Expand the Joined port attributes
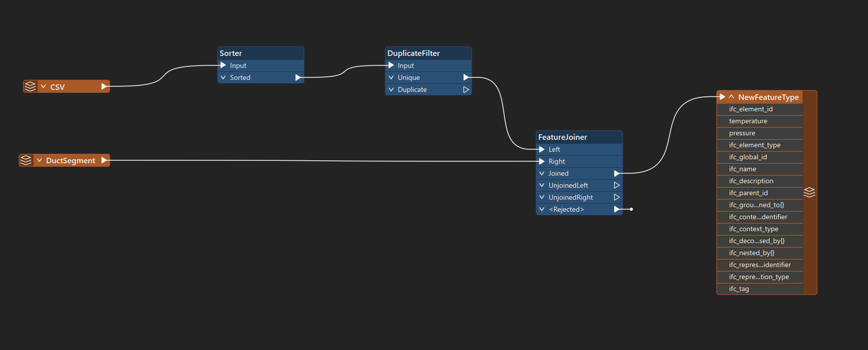Image resolution: width=868 pixels, height=350 pixels. [x=542, y=173]
